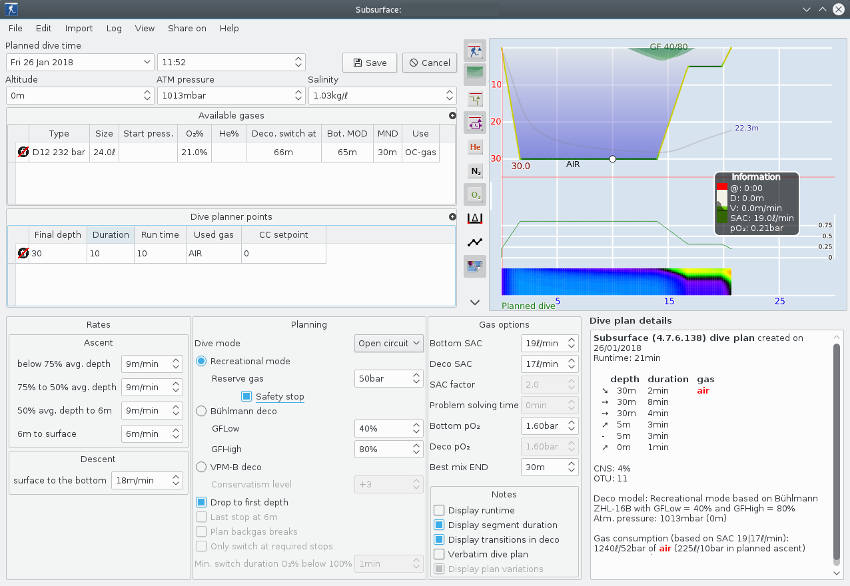Uncheck the Safety stop checkbox
The width and height of the screenshot is (850, 586).
(x=246, y=397)
